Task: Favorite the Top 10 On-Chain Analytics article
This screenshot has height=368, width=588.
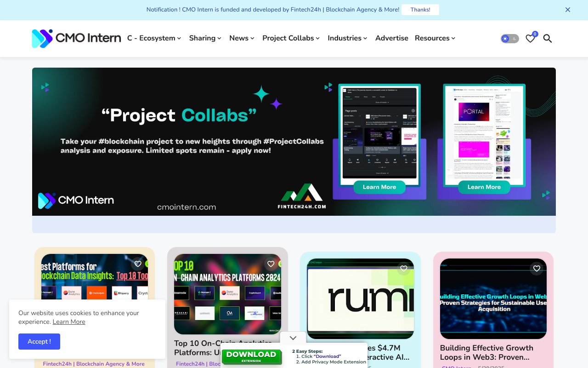Action: (x=271, y=264)
